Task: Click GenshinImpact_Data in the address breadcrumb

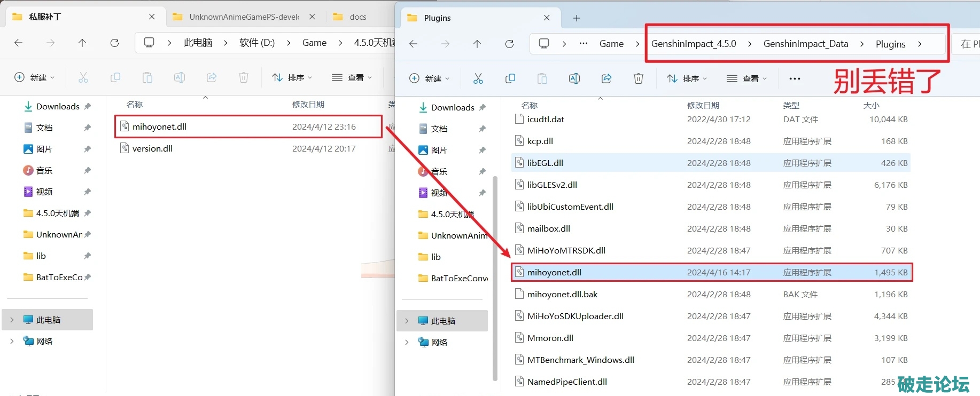Action: click(805, 44)
